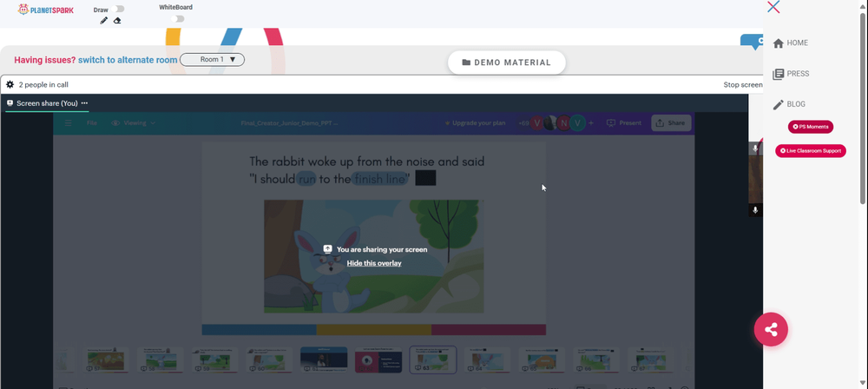Select the eraser tool
The image size is (868, 389).
point(117,21)
